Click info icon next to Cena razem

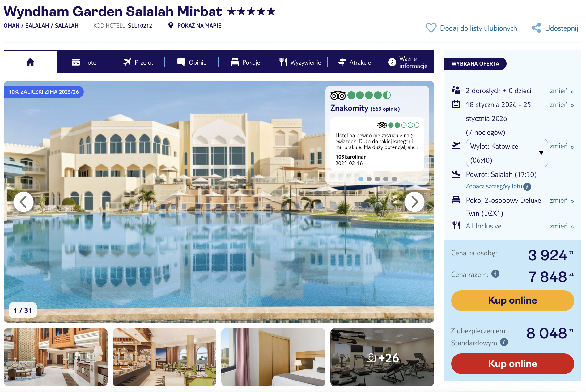coord(495,274)
